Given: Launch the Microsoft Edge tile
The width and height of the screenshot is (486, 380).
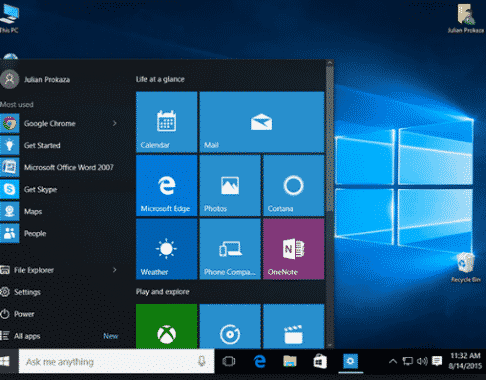Looking at the screenshot, I should point(166,185).
